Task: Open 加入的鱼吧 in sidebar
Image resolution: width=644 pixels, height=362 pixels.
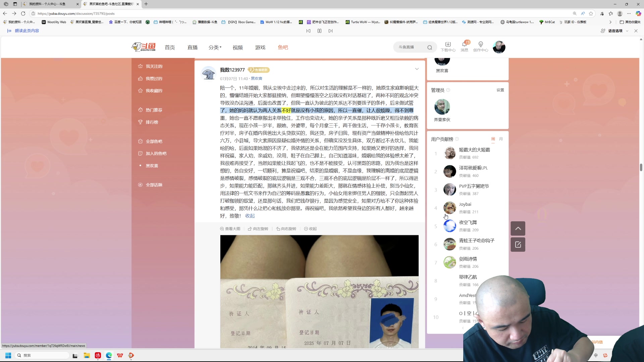Action: tap(152, 154)
